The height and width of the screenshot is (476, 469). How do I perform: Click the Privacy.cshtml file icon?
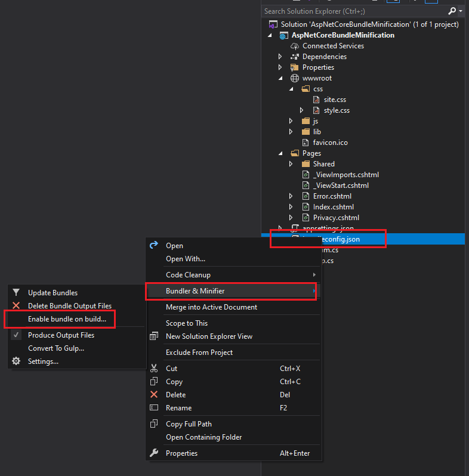(306, 218)
